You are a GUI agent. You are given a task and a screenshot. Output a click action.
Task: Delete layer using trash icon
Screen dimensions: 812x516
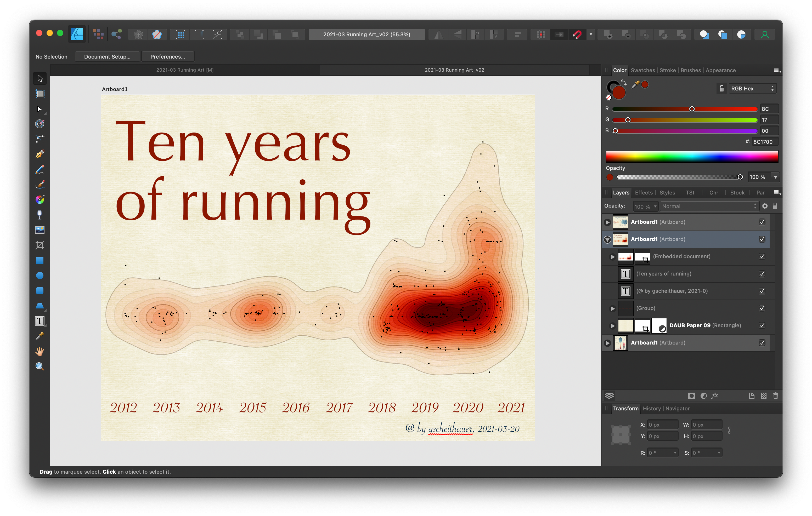click(775, 396)
